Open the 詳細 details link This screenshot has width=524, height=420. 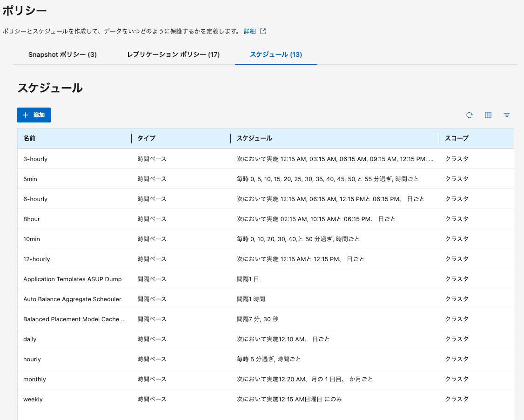coord(249,31)
